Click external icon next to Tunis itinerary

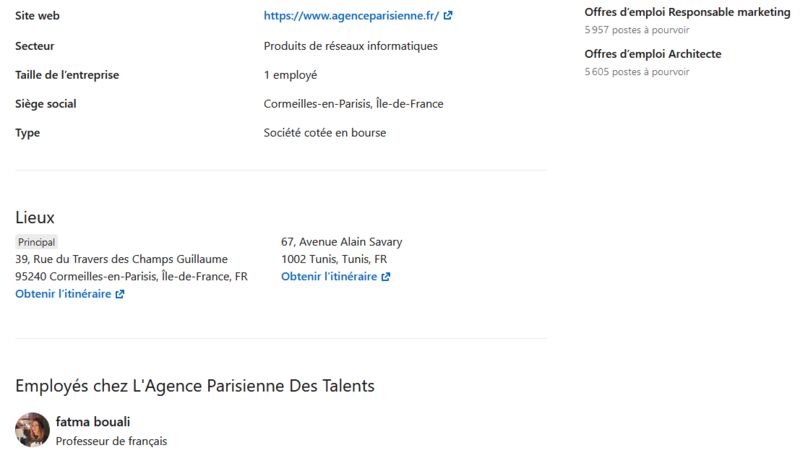point(386,277)
